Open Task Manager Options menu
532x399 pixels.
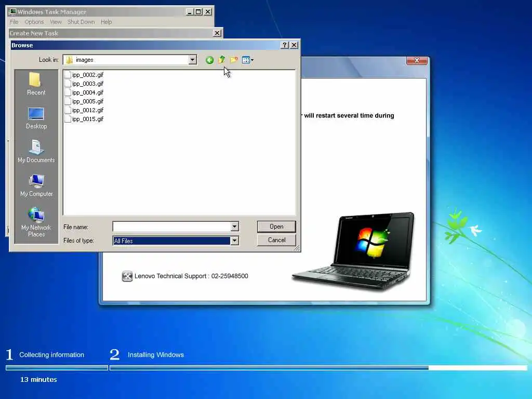34,22
